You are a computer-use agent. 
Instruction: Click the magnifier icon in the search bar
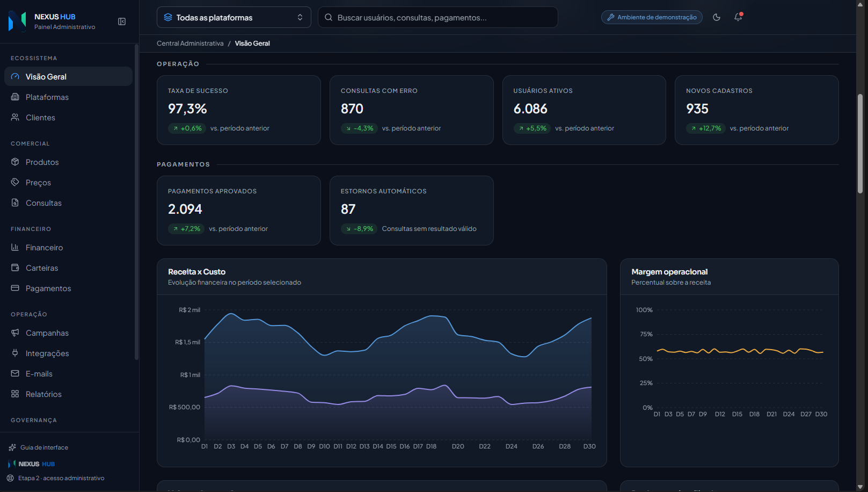click(x=329, y=18)
